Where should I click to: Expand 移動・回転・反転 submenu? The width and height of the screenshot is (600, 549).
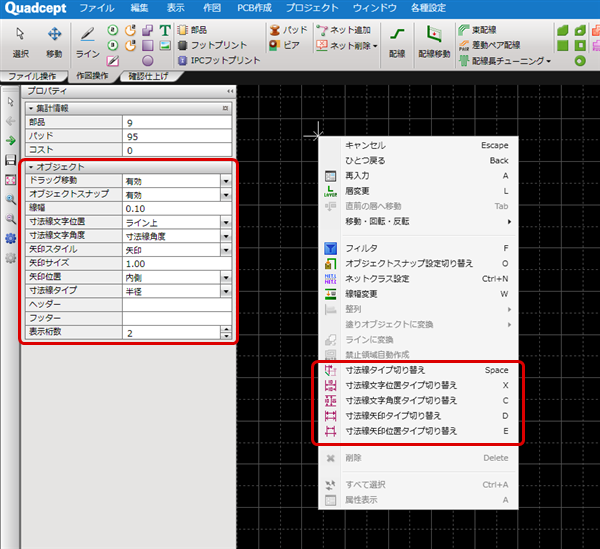click(418, 222)
